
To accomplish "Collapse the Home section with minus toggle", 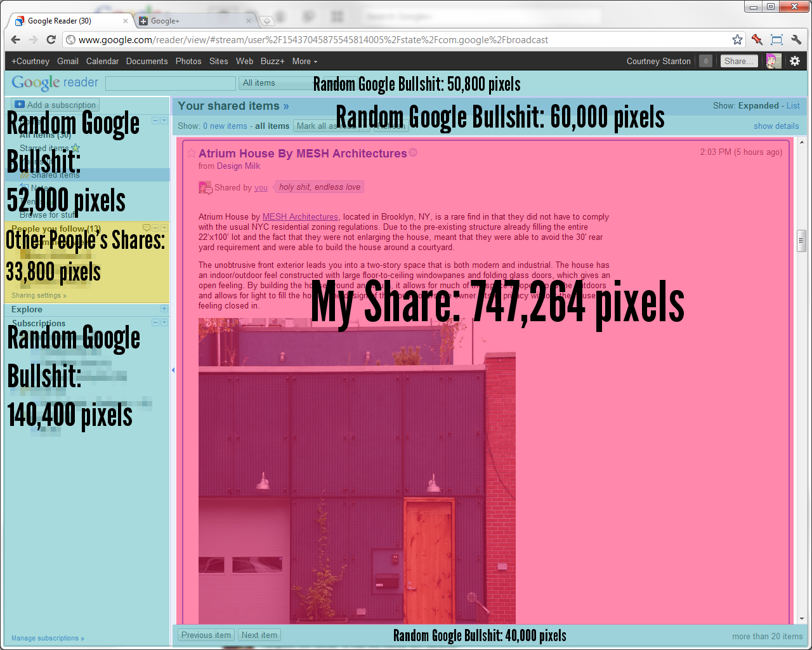I will tap(155, 121).
